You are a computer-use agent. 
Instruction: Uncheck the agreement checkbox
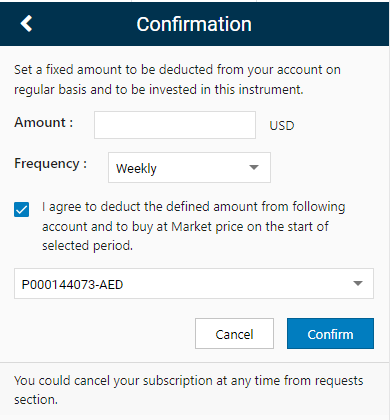[21, 209]
